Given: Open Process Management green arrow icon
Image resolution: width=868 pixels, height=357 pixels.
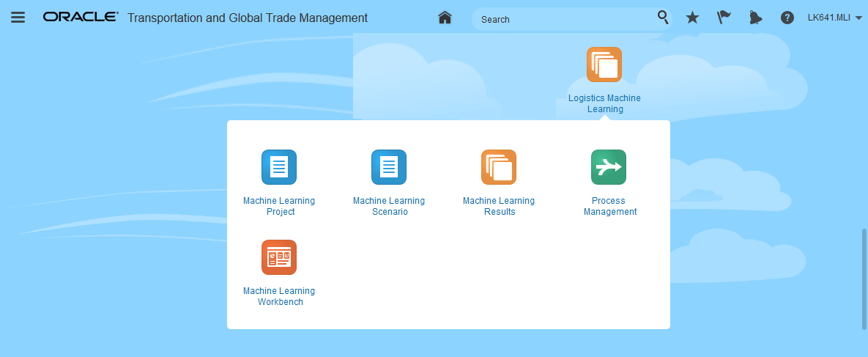Looking at the screenshot, I should 609,167.
